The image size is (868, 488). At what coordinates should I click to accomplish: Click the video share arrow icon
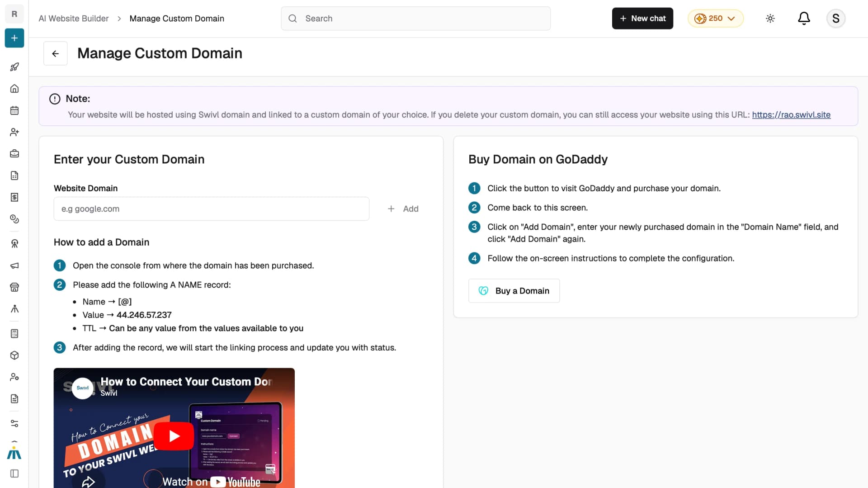pyautogui.click(x=88, y=481)
